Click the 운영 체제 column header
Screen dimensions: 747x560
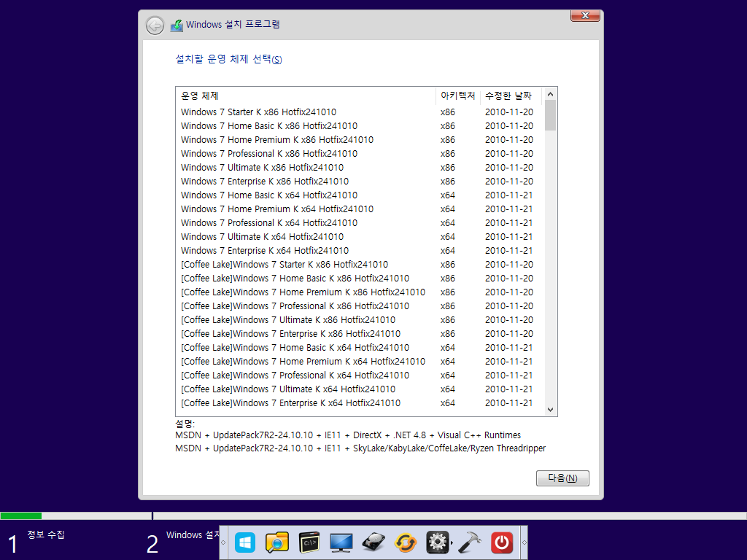pyautogui.click(x=306, y=96)
